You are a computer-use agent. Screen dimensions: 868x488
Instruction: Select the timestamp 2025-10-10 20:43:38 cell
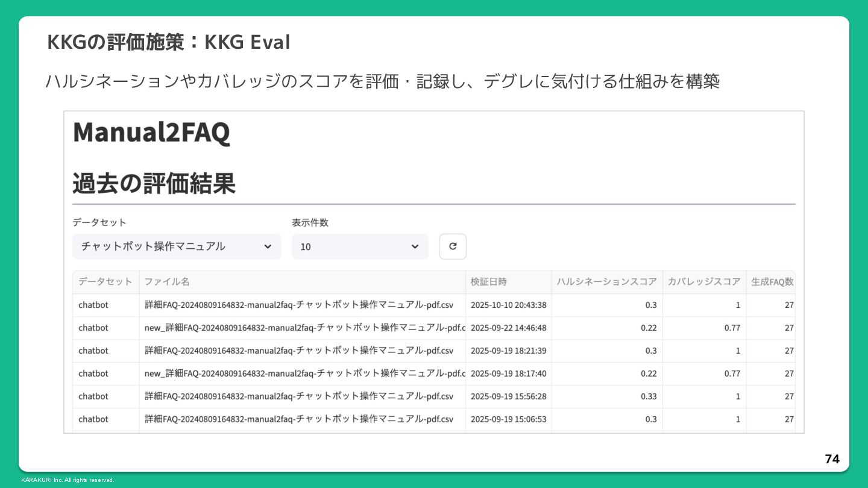point(508,305)
